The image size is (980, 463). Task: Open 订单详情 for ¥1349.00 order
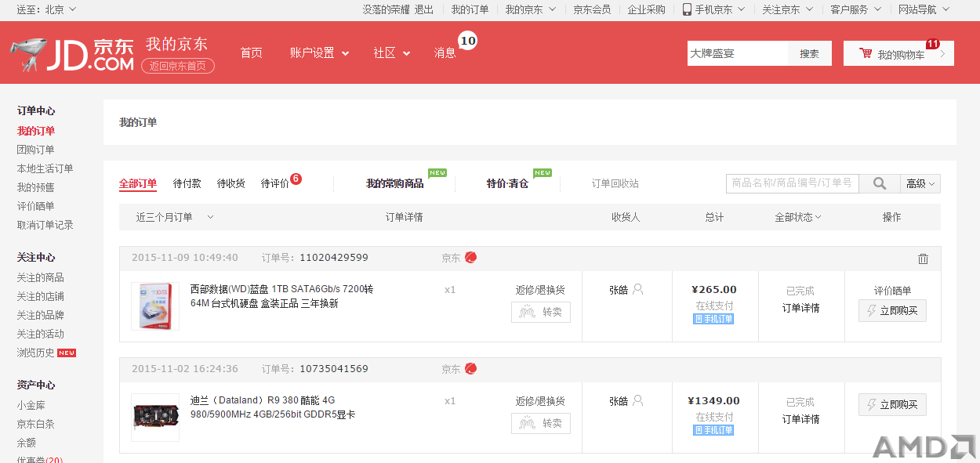800,419
